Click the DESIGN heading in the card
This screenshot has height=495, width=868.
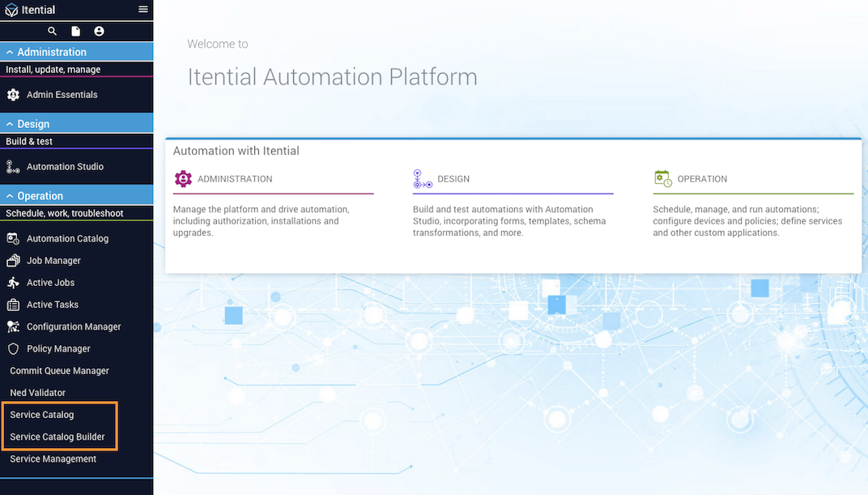click(453, 179)
